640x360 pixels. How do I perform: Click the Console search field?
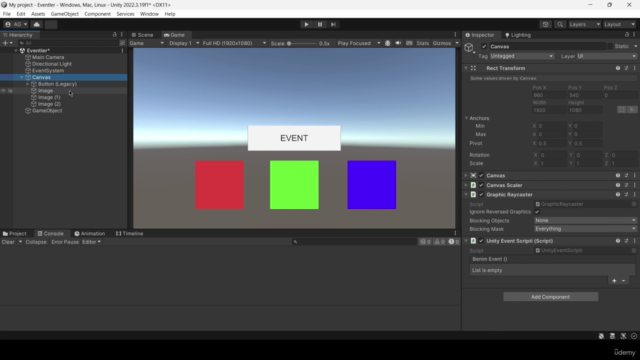click(x=354, y=242)
